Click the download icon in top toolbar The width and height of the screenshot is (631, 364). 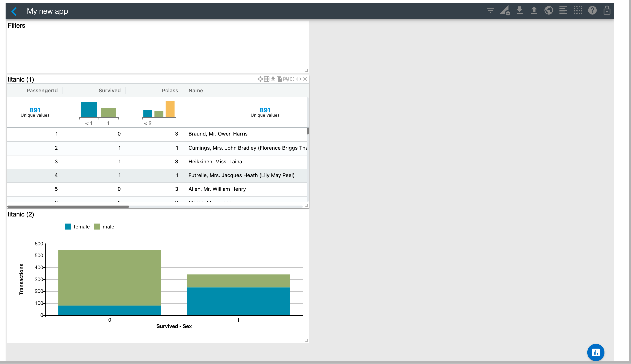point(519,10)
